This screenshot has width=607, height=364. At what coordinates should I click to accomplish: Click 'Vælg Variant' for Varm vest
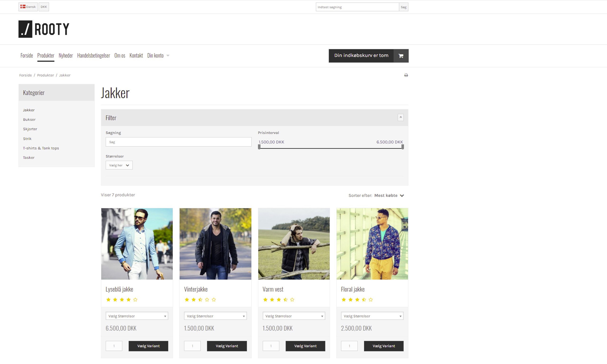[x=305, y=346]
